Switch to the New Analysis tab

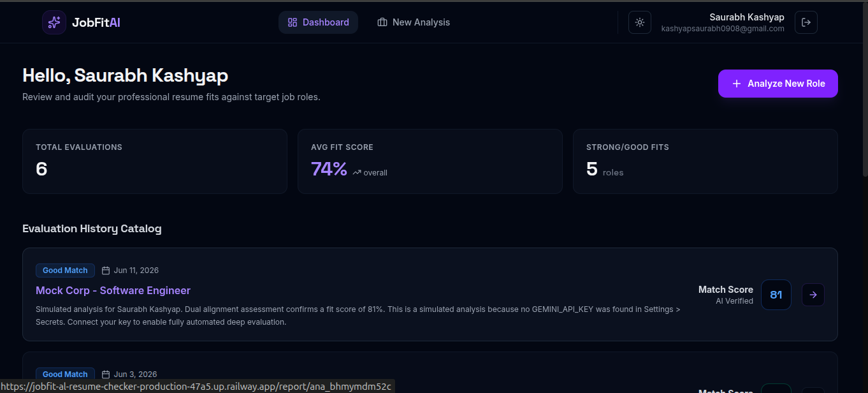[414, 22]
